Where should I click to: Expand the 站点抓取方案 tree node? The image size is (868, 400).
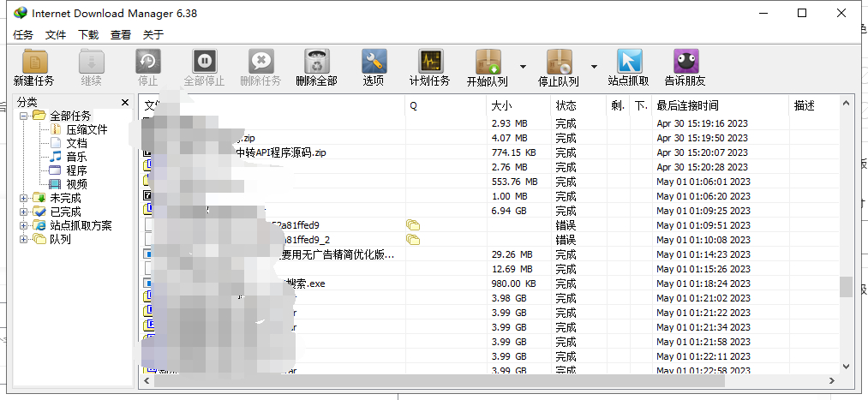pos(23,226)
